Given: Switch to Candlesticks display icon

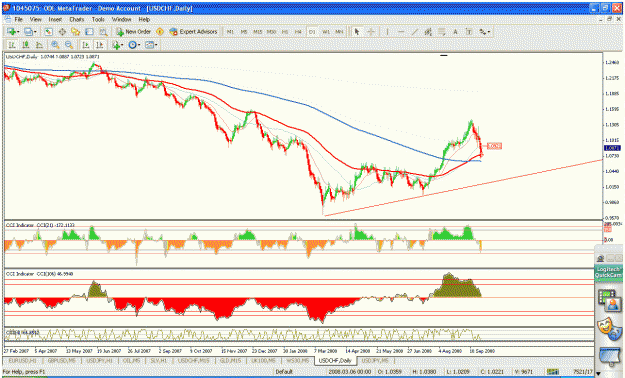Looking at the screenshot, I should pos(26,45).
